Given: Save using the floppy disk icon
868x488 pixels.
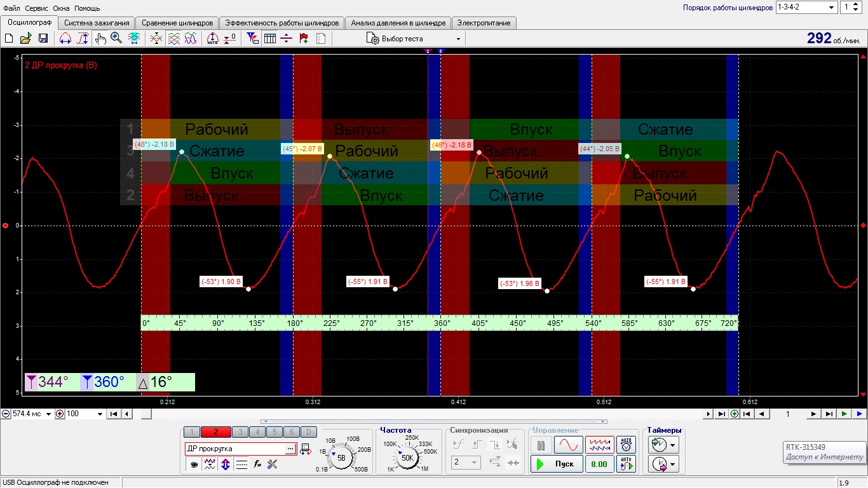Looking at the screenshot, I should tap(43, 39).
